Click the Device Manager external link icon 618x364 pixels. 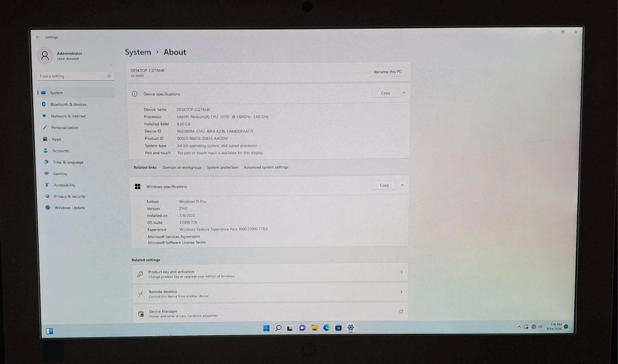point(401,312)
